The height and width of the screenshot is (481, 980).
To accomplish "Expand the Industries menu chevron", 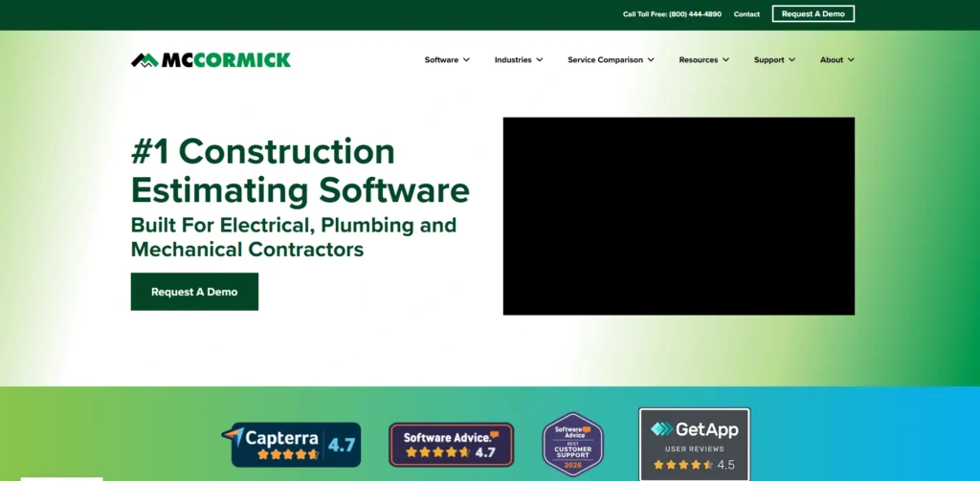I will [540, 60].
